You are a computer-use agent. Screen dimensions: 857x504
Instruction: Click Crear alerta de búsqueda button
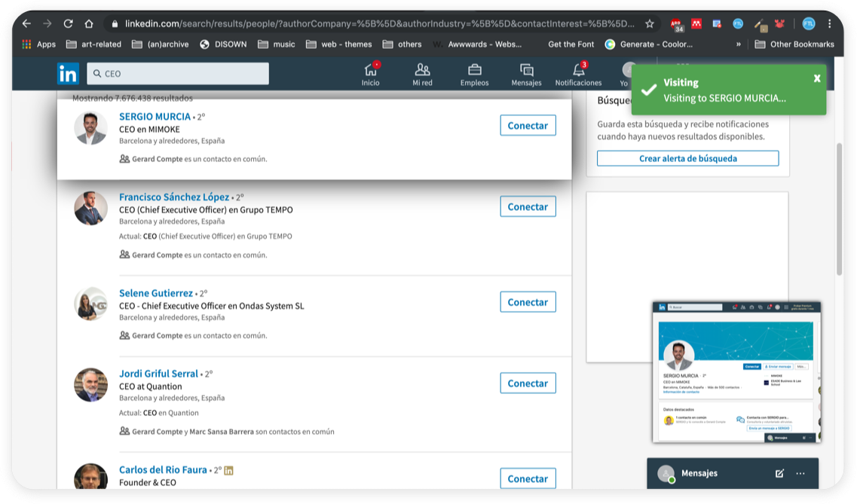(687, 158)
